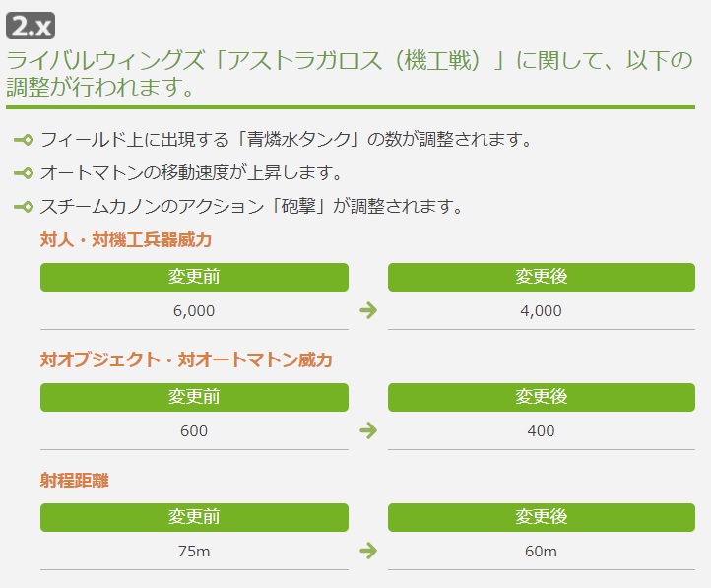Click the ライバルウィングズ green heading text
711x588 pixels.
tap(350, 74)
